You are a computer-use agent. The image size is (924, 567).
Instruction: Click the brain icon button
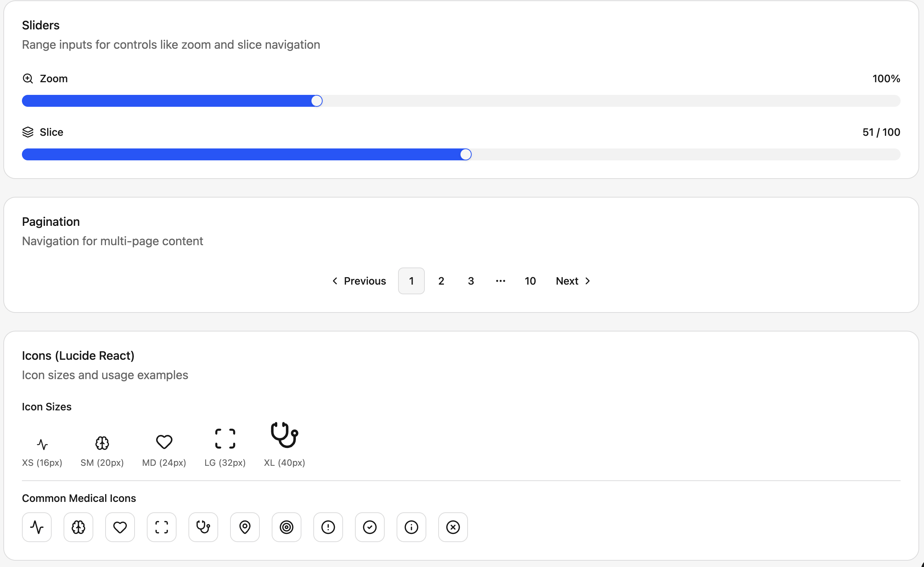(x=78, y=527)
